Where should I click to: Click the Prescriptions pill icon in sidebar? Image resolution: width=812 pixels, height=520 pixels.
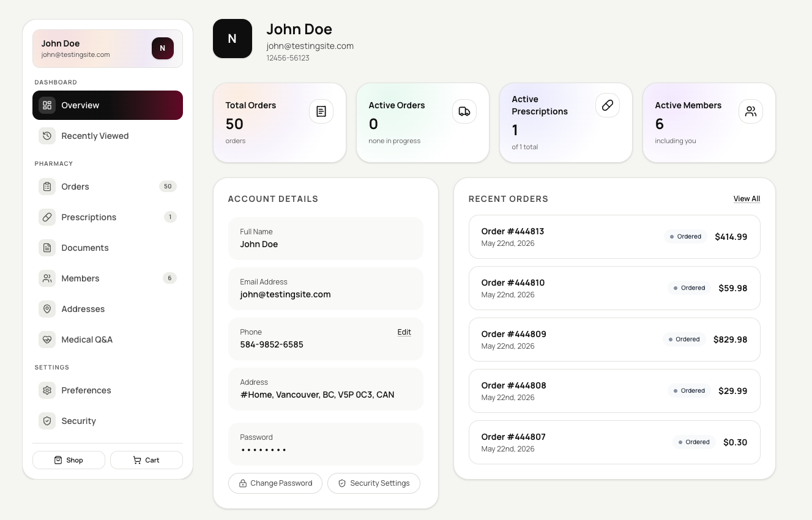[47, 217]
